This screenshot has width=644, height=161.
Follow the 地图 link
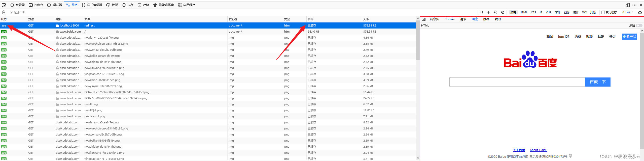pyautogui.click(x=578, y=37)
